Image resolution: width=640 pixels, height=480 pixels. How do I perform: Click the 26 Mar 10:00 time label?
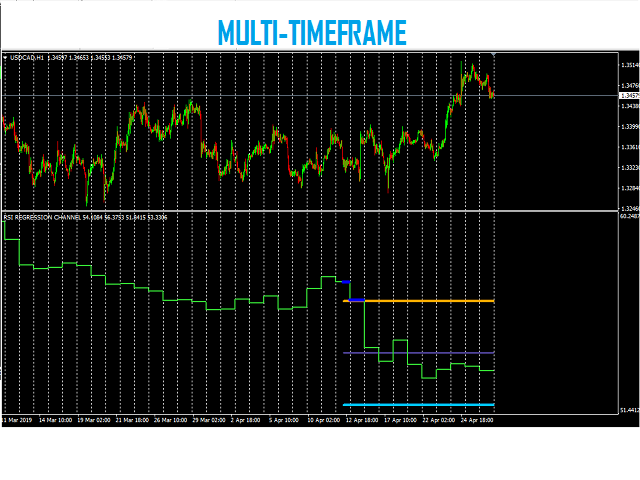tap(168, 421)
